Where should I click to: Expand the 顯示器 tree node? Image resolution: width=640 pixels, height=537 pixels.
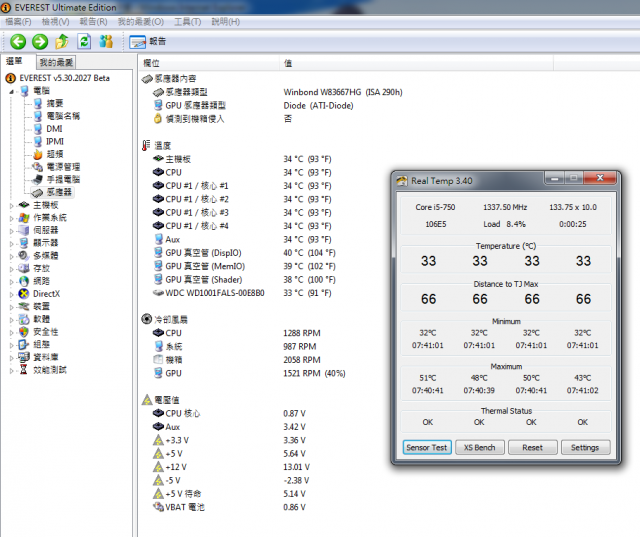point(11,243)
